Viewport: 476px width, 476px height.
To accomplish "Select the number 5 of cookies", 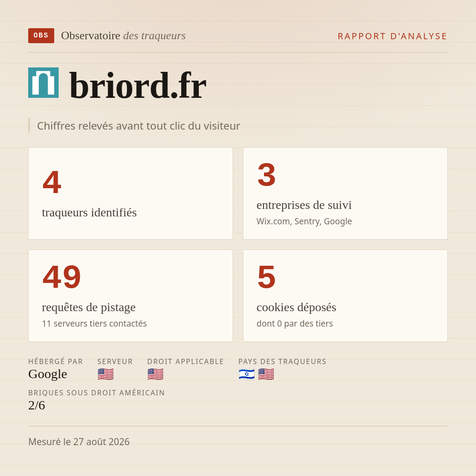I will click(x=267, y=277).
